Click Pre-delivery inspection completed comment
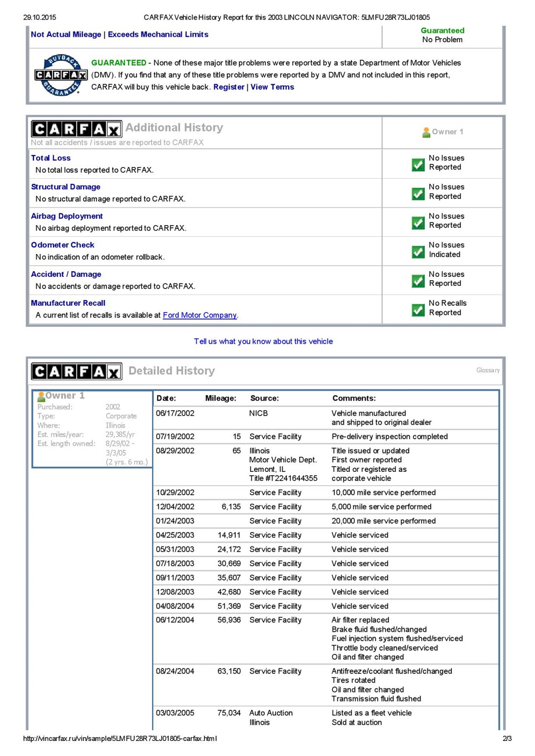The height and width of the screenshot is (756, 535). click(x=390, y=437)
